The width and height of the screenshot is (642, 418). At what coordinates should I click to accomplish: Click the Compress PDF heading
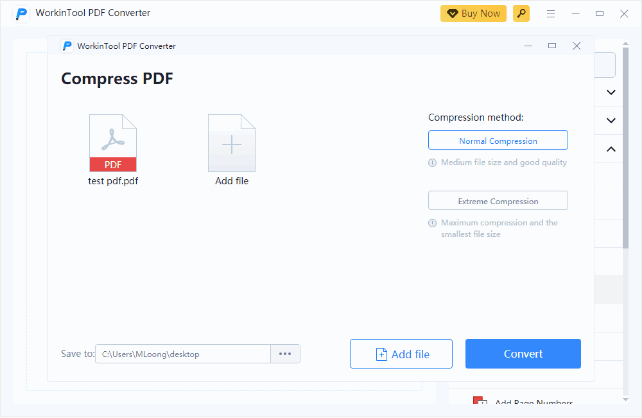(x=117, y=79)
